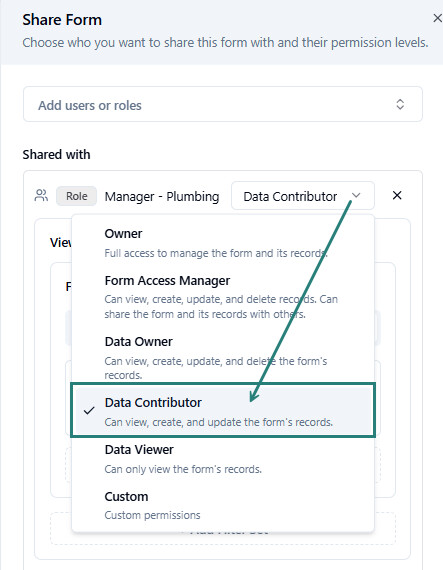Open the Add users or roles combo box
The width and height of the screenshot is (443, 570).
(x=223, y=104)
